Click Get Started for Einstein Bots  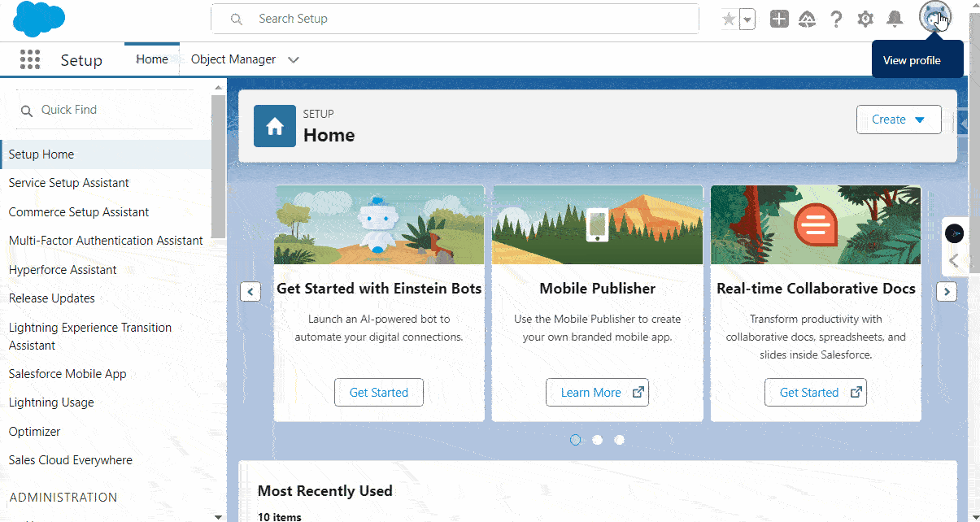[x=379, y=393]
